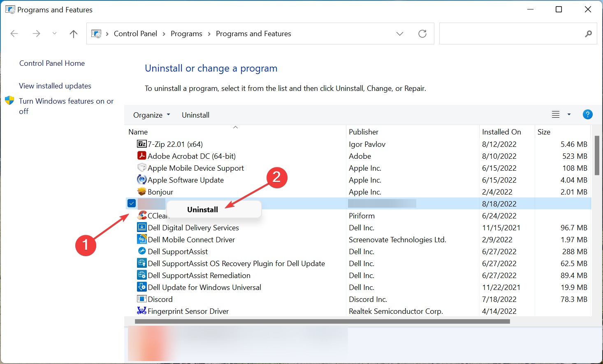Image resolution: width=603 pixels, height=364 pixels.
Task: Click the Bonjour package icon
Action: pyautogui.click(x=141, y=192)
